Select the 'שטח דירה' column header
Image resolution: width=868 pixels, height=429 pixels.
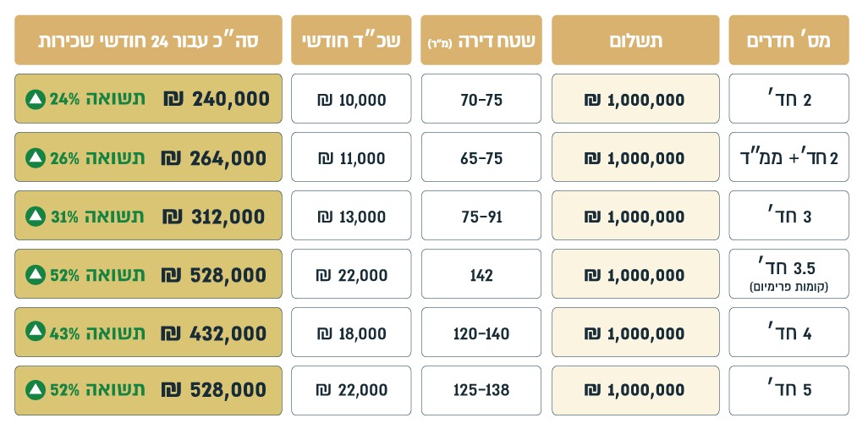481,40
